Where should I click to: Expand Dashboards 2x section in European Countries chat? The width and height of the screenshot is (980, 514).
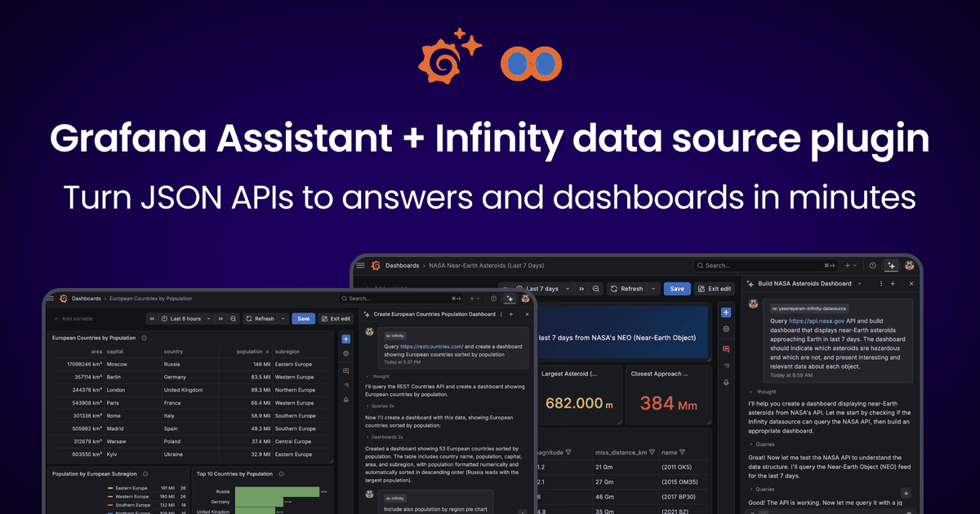[384, 437]
